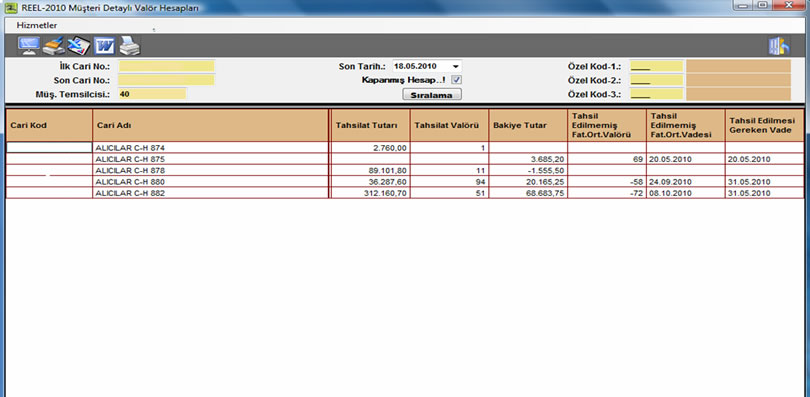Click the Son Tarih date text 18.05.2010
This screenshot has height=397, width=810.
pyautogui.click(x=416, y=67)
